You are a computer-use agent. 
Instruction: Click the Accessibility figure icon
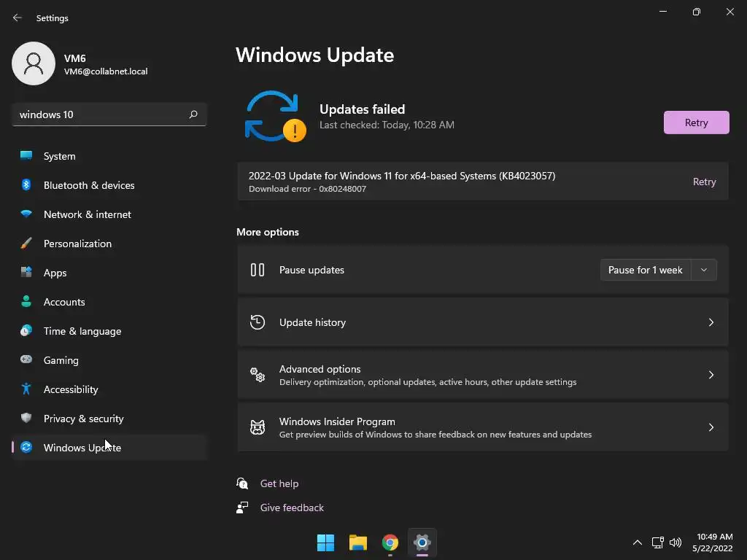pos(26,389)
